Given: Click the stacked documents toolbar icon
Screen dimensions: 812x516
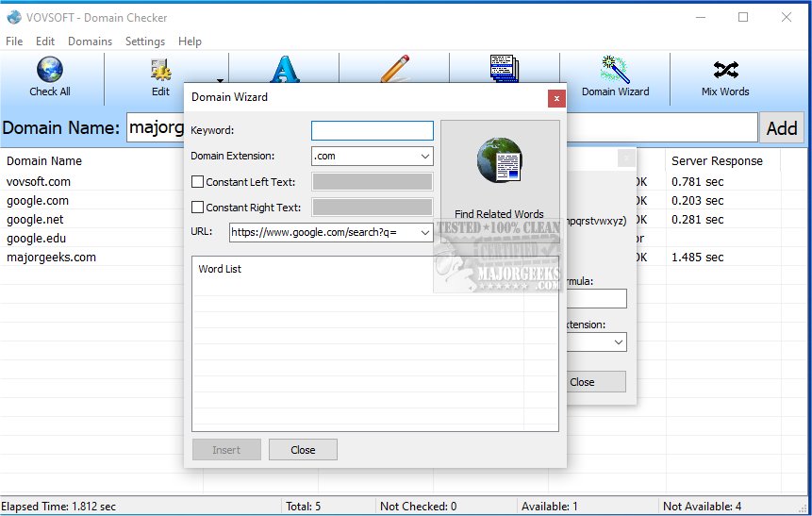Looking at the screenshot, I should point(505,68).
